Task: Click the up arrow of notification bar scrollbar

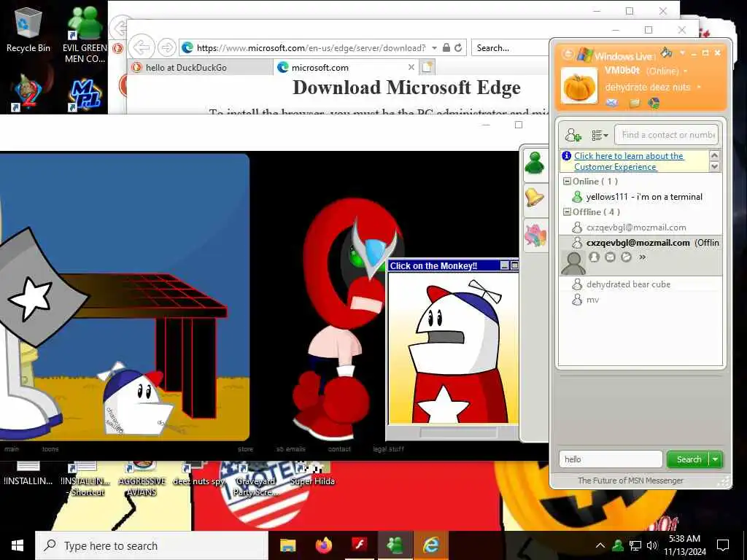Action: point(714,155)
